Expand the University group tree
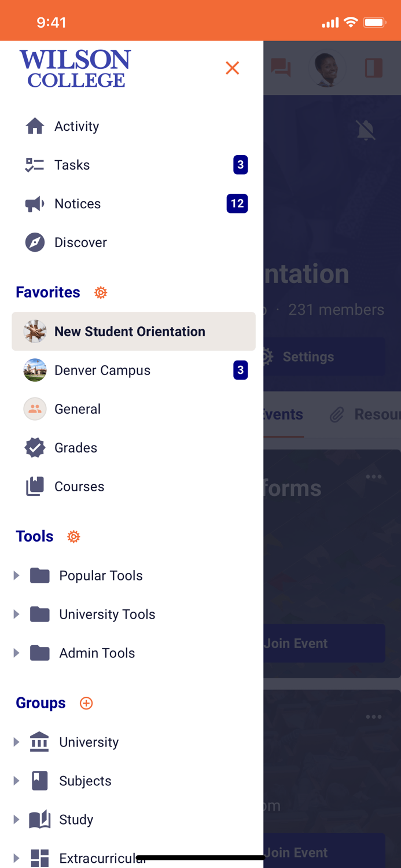Viewport: 401px width, 868px height. tap(16, 742)
